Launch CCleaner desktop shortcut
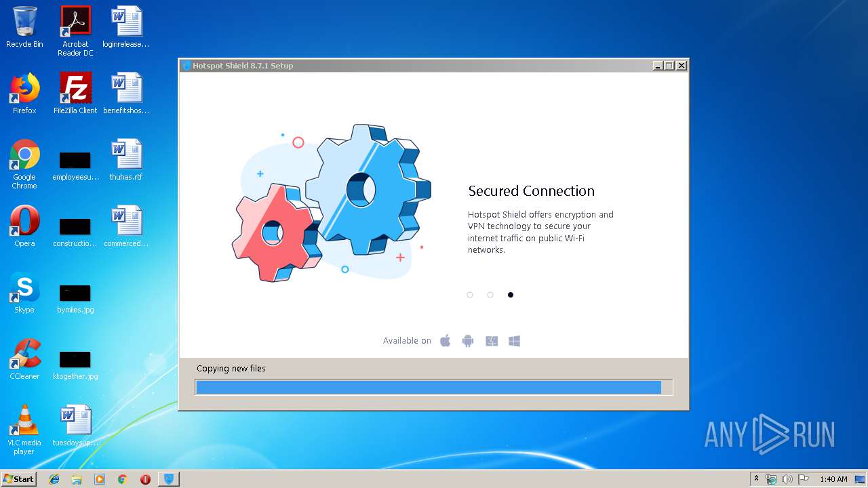Screen dimensions: 868x488 [24, 359]
